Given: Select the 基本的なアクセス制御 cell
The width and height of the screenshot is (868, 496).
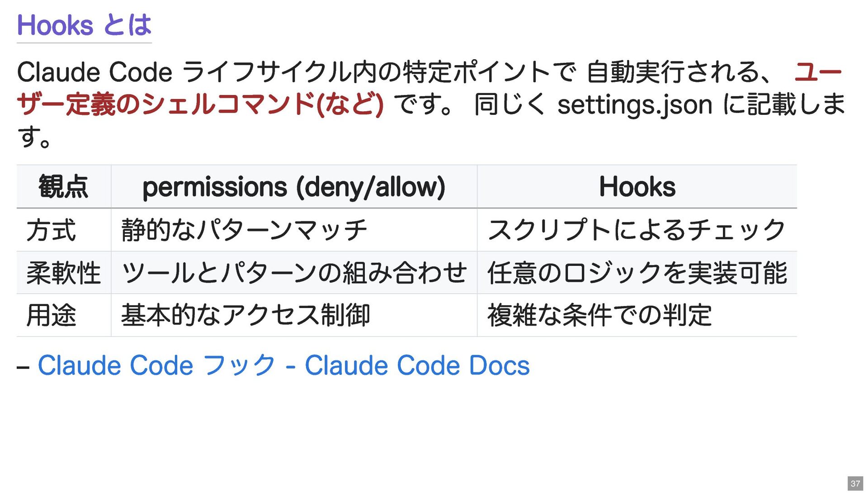Looking at the screenshot, I should point(245,315).
